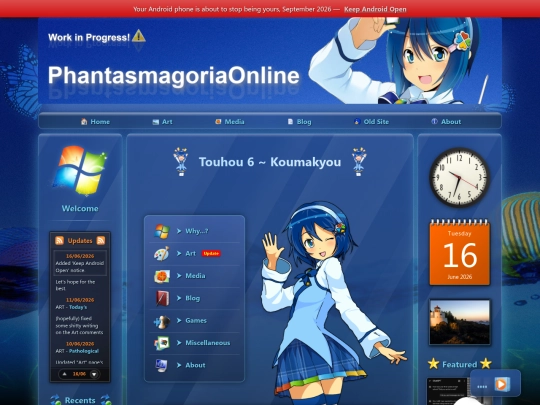Open the Today's art update link
The image size is (540, 405).
78,307
